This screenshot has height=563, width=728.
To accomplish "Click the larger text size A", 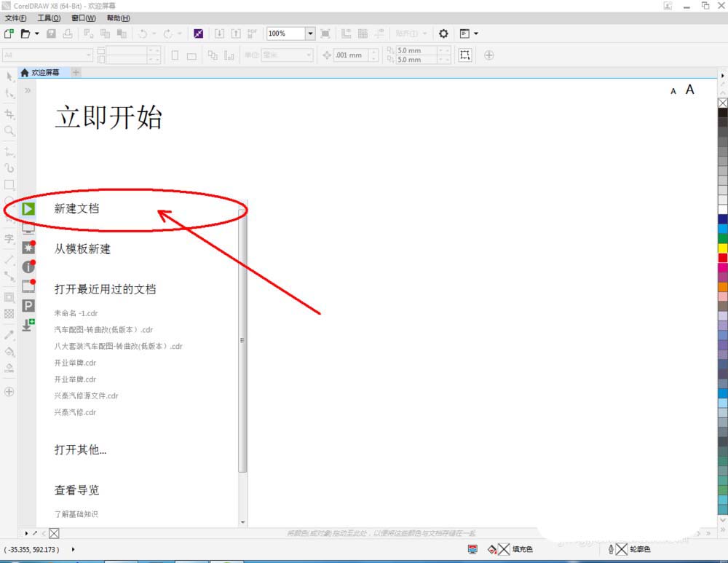I will click(690, 90).
